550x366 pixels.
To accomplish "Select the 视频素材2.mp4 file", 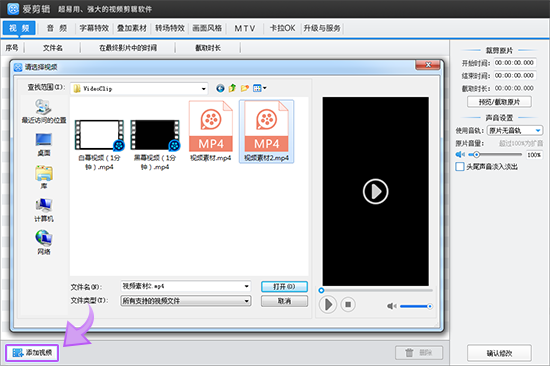I will pyautogui.click(x=267, y=131).
